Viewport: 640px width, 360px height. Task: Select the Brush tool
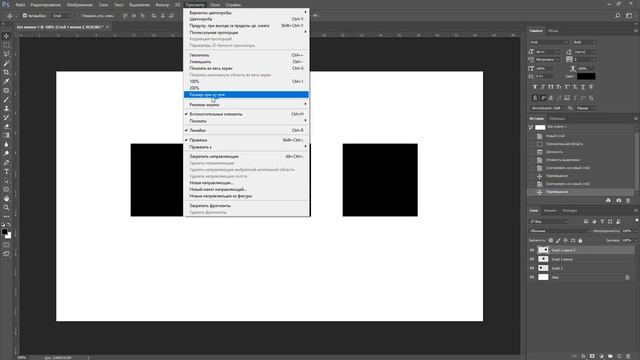pos(6,99)
